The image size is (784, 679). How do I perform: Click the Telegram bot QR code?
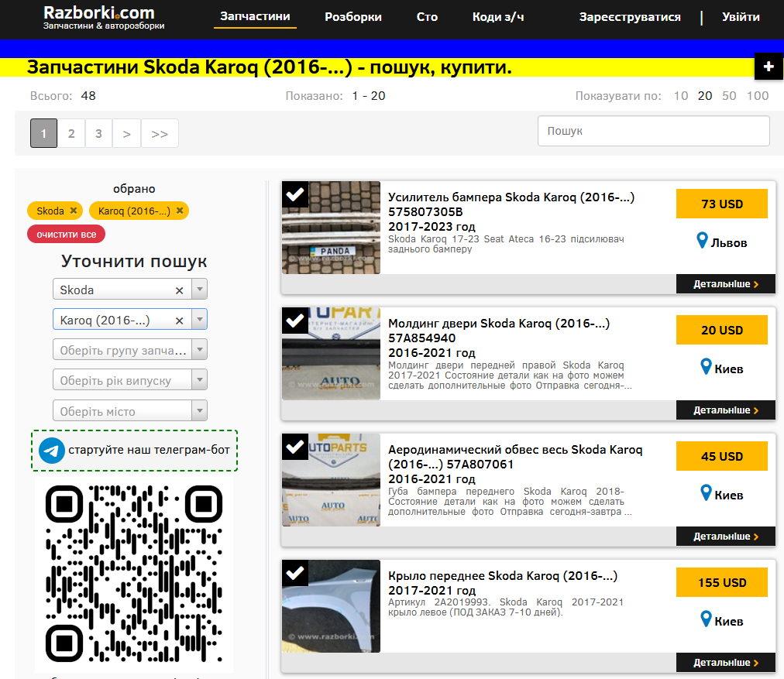tap(134, 574)
